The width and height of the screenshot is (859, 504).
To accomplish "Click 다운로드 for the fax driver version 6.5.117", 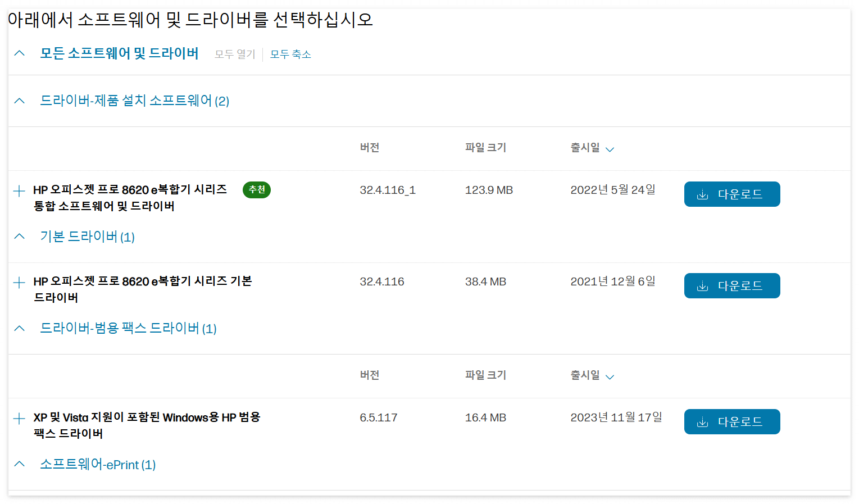I will [x=732, y=421].
